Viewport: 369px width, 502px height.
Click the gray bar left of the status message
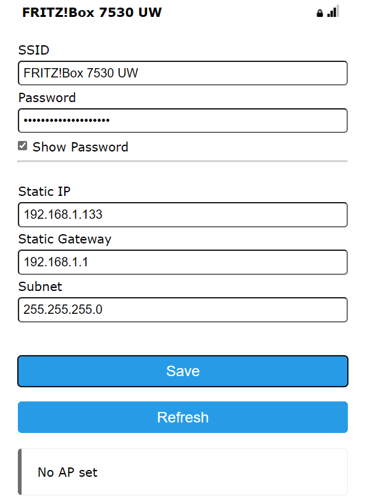click(20, 472)
